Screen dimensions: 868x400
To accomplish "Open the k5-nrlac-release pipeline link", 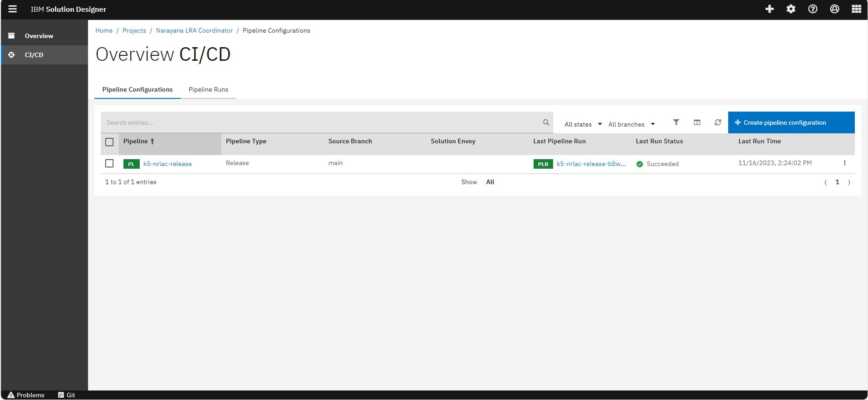I will 167,164.
